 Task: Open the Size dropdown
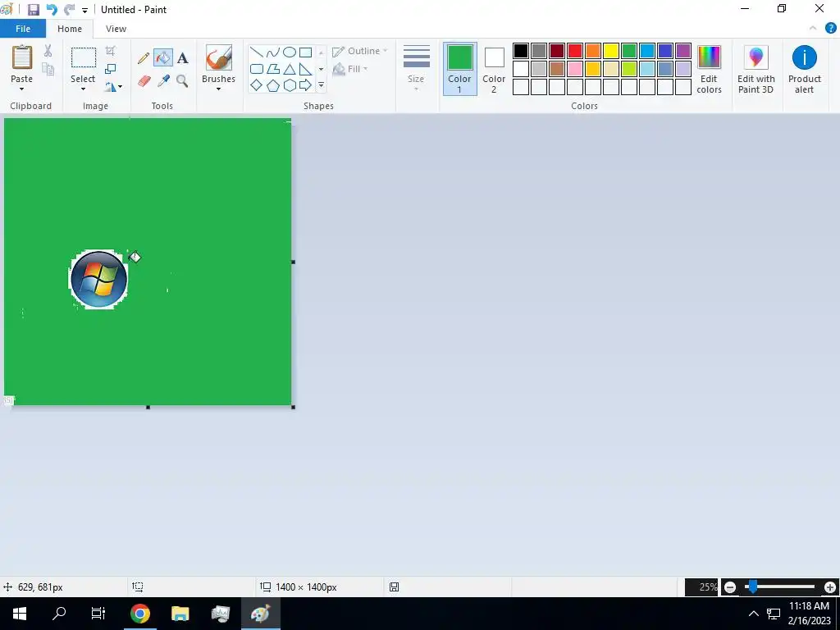[x=416, y=67]
